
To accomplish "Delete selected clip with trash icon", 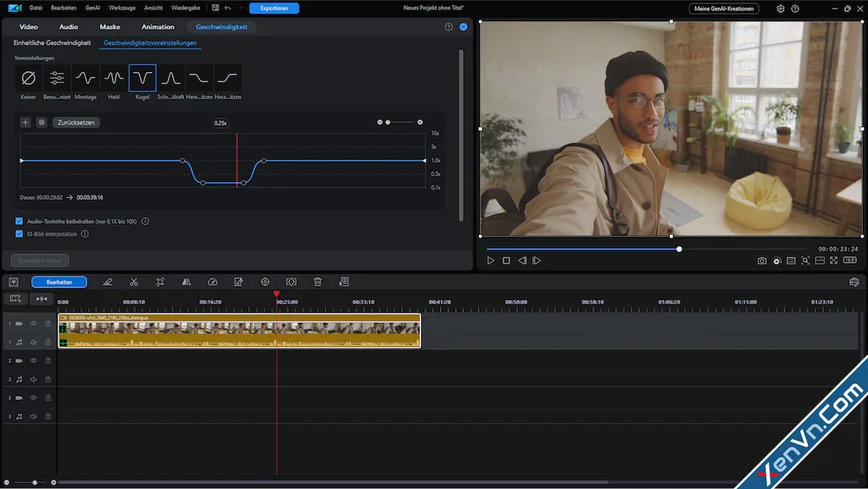I will click(x=318, y=282).
